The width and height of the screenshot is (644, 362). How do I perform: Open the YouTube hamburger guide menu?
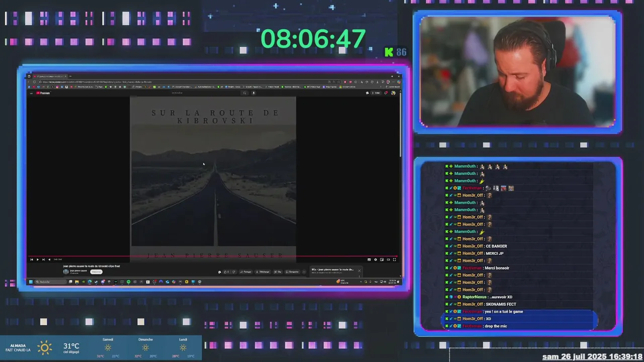(x=31, y=93)
